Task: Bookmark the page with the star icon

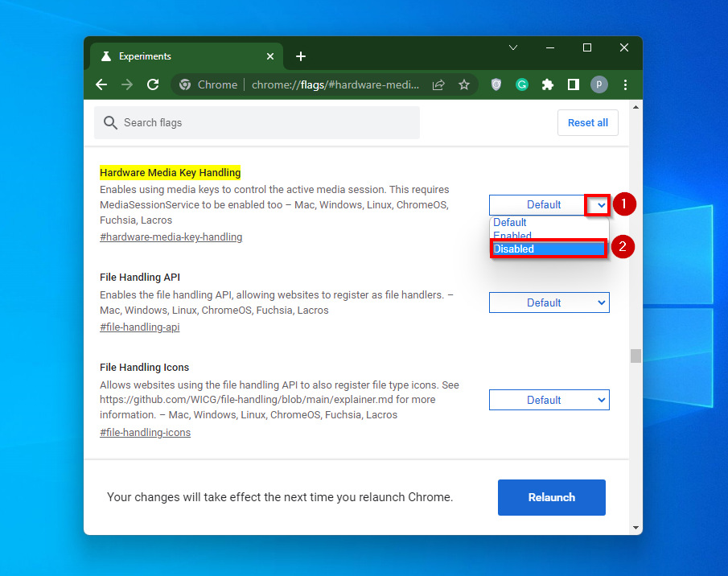Action: tap(464, 84)
